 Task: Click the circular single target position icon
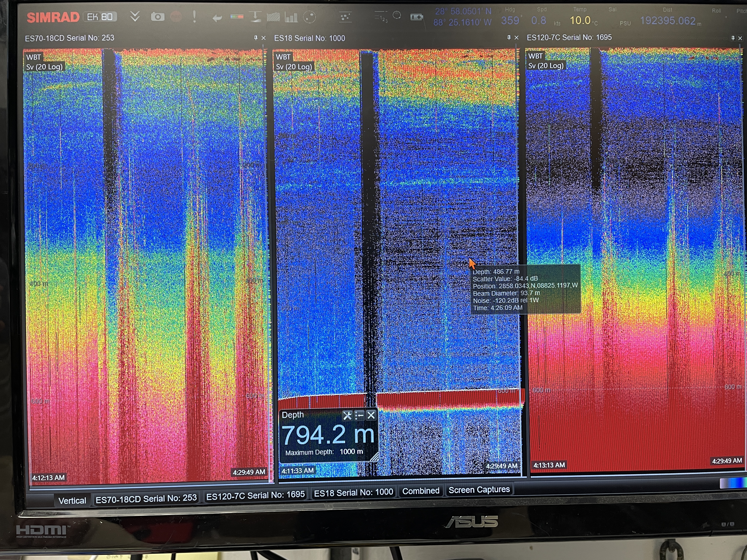point(309,17)
